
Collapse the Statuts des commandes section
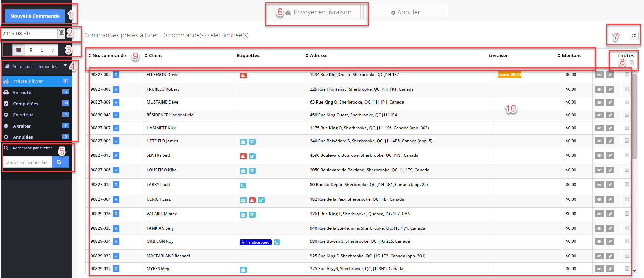[x=65, y=66]
